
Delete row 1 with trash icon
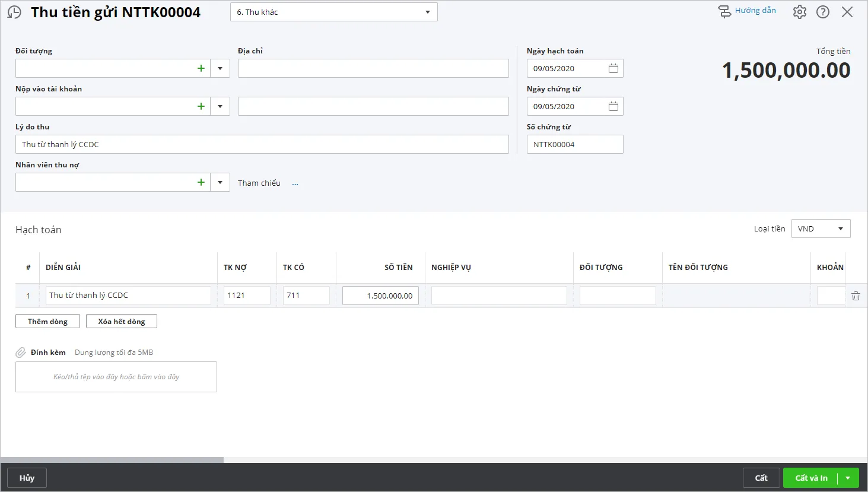(855, 296)
